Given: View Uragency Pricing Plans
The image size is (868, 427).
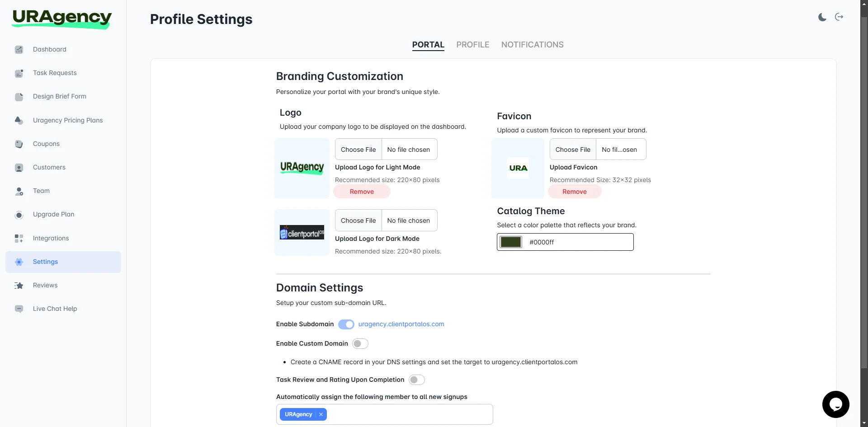Looking at the screenshot, I should (x=67, y=120).
